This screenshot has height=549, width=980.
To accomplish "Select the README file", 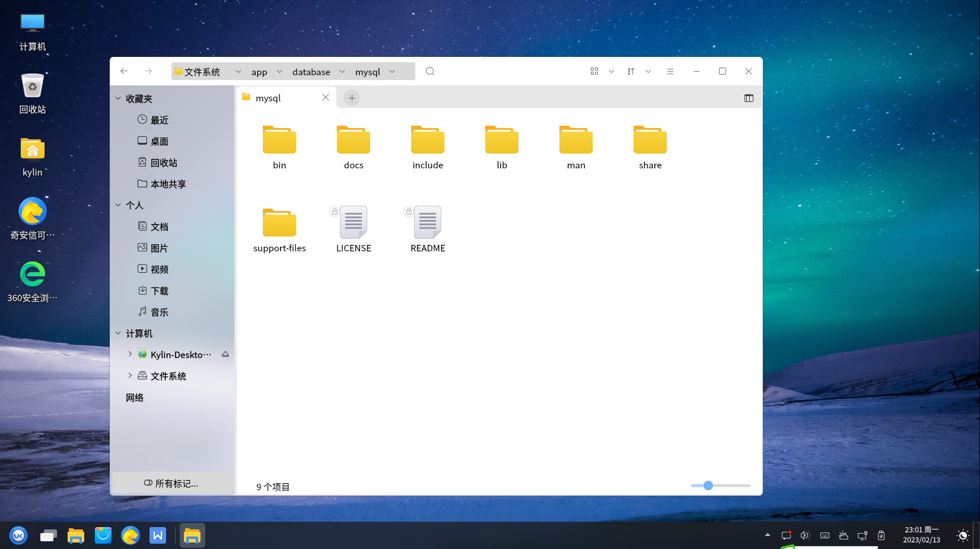I will point(428,230).
